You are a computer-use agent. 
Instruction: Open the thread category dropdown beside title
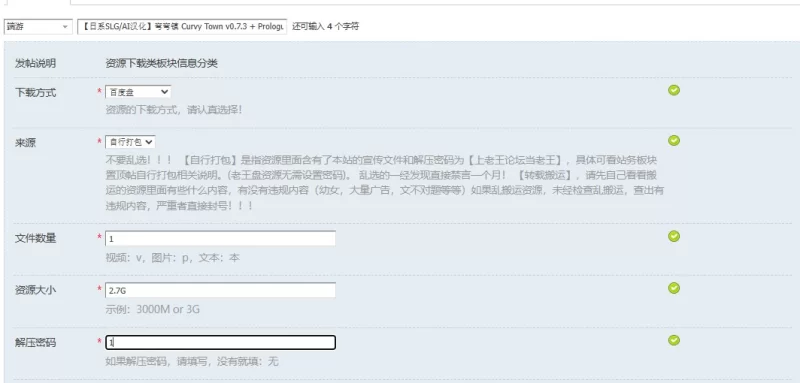pos(38,27)
